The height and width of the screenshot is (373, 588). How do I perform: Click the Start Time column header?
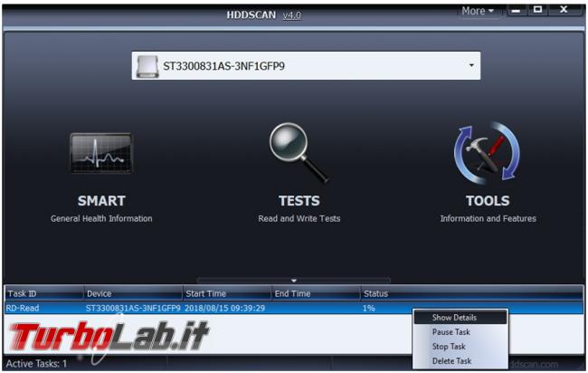227,293
